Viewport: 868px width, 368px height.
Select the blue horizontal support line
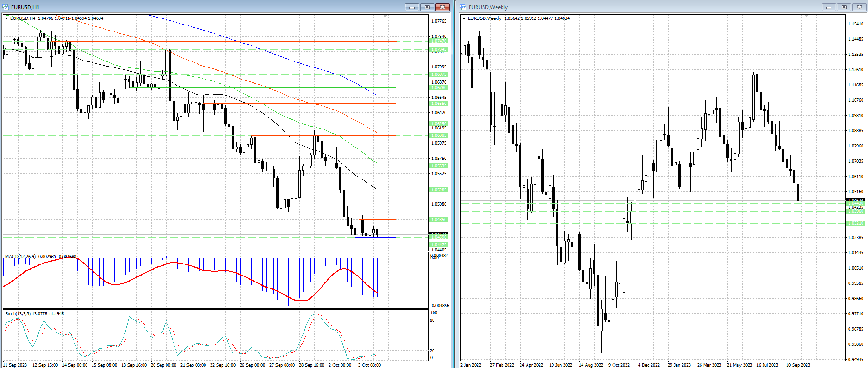coord(375,237)
